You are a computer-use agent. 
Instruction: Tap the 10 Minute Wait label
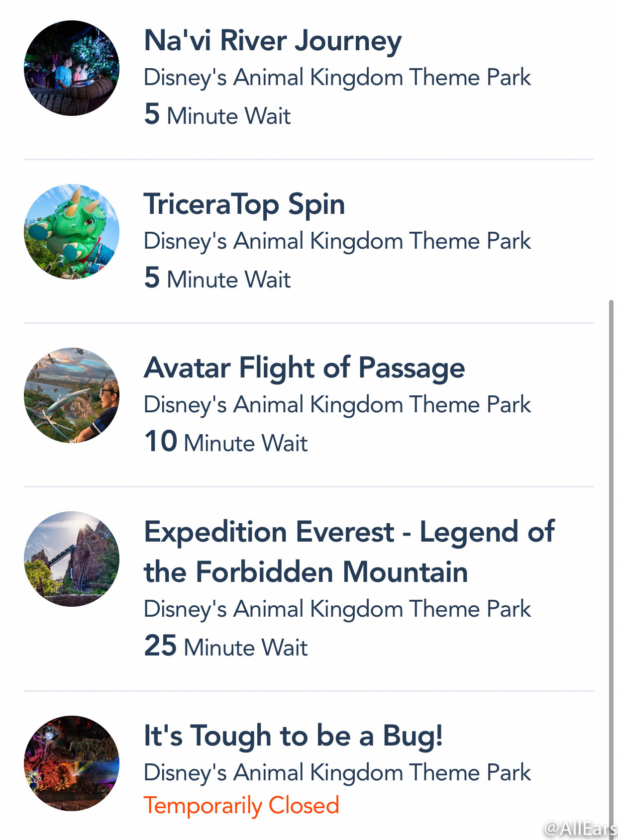[x=226, y=442]
